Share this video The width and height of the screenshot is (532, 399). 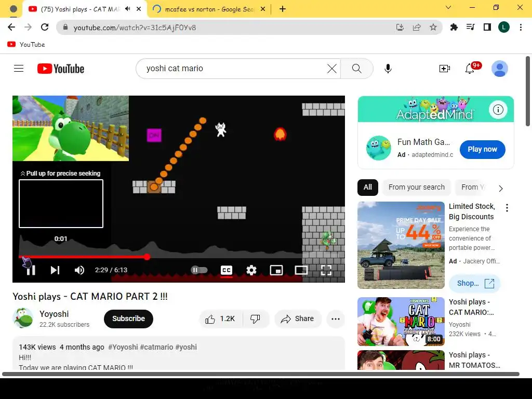click(x=298, y=318)
